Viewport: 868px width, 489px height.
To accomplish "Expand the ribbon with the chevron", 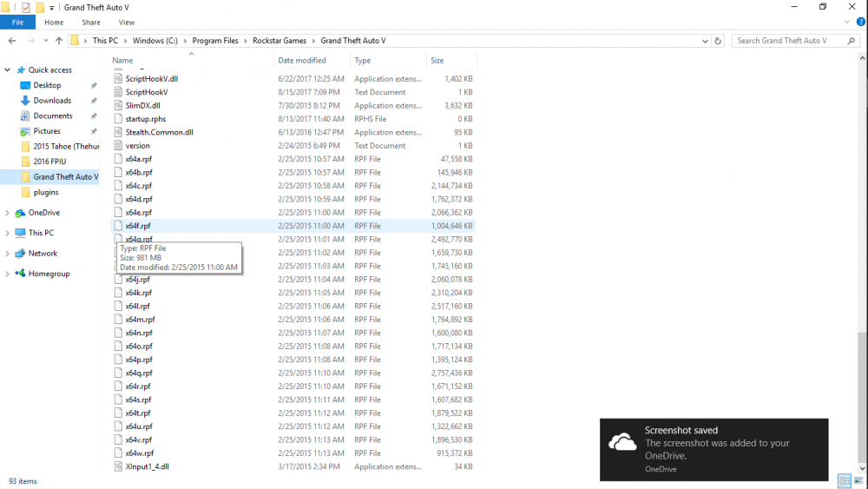I will pyautogui.click(x=846, y=23).
